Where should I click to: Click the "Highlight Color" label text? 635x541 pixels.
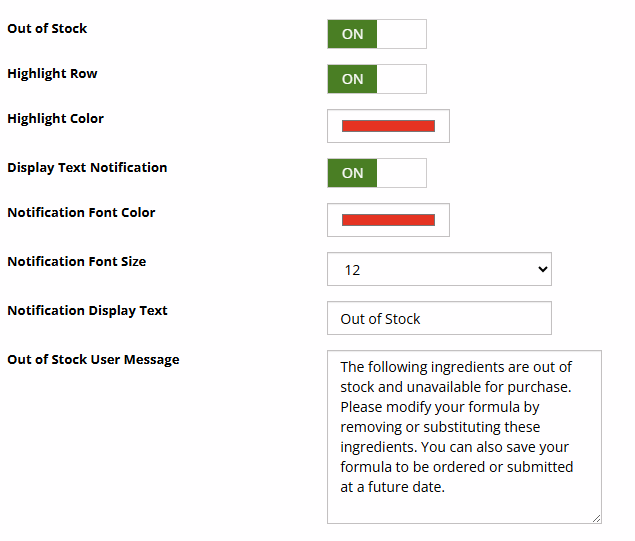point(55,118)
